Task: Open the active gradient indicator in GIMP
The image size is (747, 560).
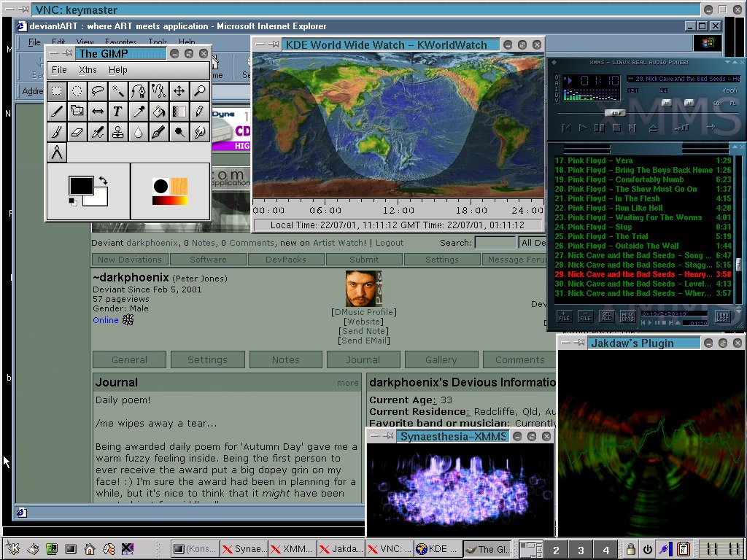Action: (x=170, y=201)
